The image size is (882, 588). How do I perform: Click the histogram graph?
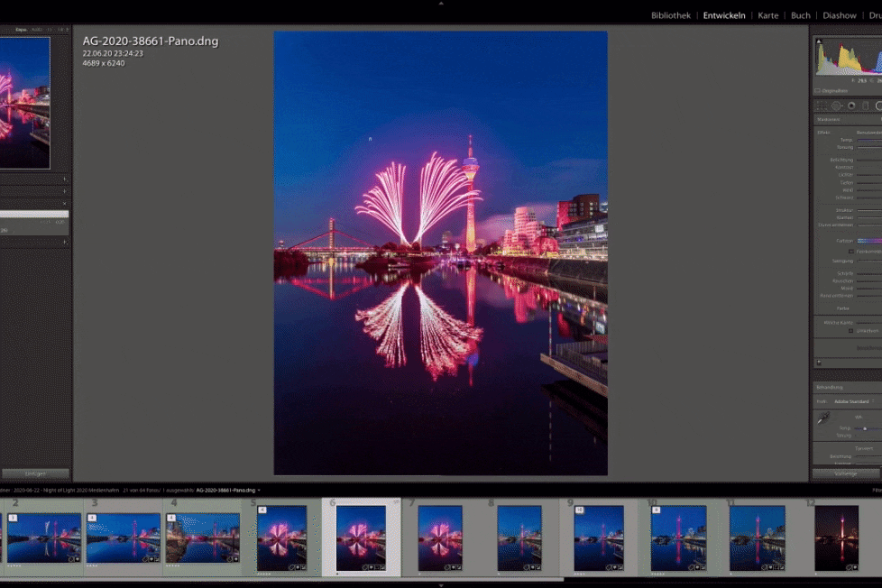pyautogui.click(x=849, y=57)
